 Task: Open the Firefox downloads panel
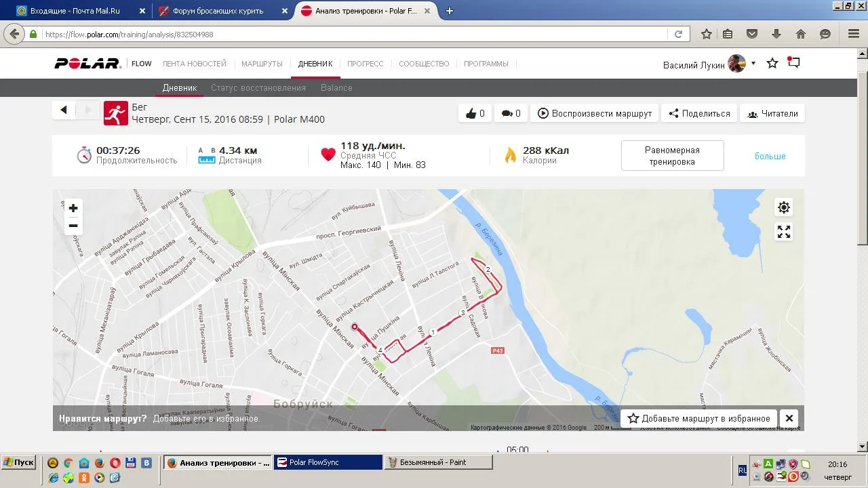point(776,34)
